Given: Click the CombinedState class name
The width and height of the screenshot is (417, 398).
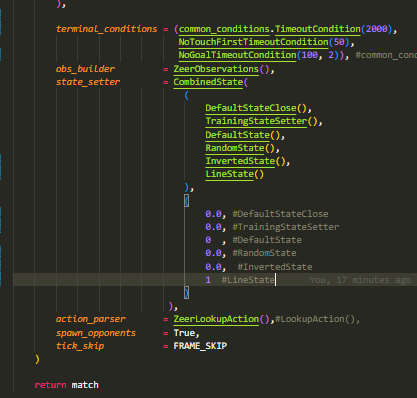Looking at the screenshot, I should [x=208, y=82].
